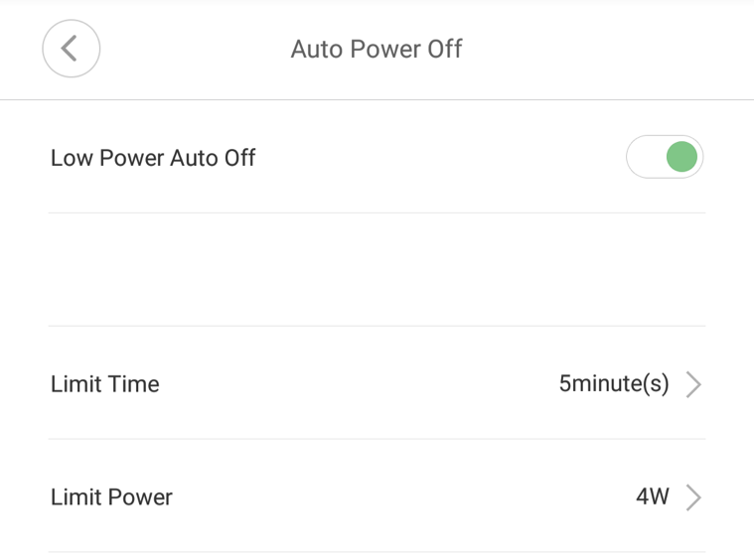Click the empty row above Limit Time

376,270
